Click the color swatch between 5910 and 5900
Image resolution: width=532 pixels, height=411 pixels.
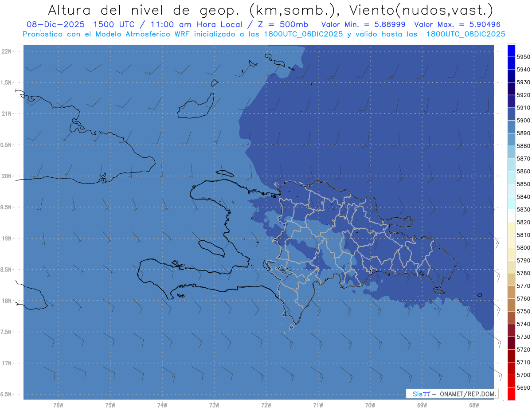point(511,114)
